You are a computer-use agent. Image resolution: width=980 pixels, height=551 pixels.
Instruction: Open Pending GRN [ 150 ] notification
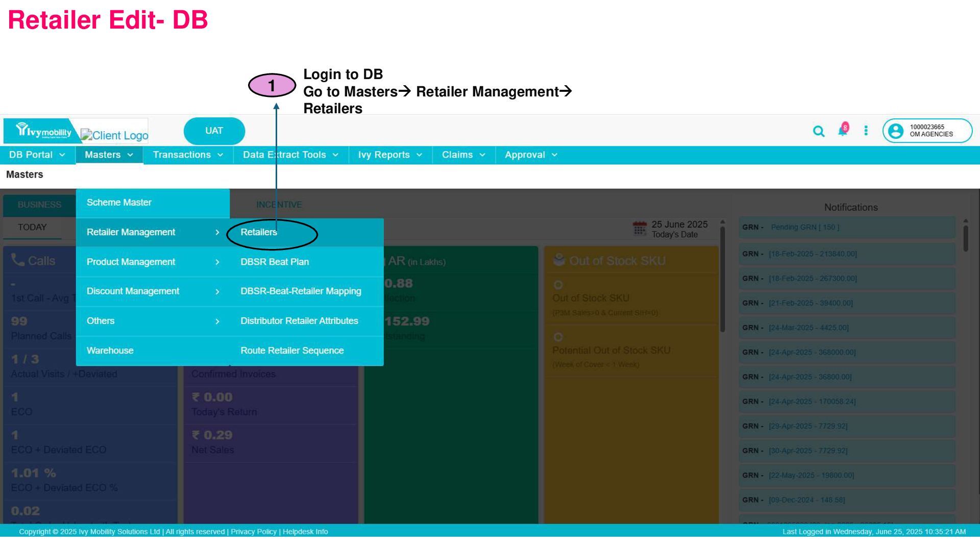tap(847, 228)
